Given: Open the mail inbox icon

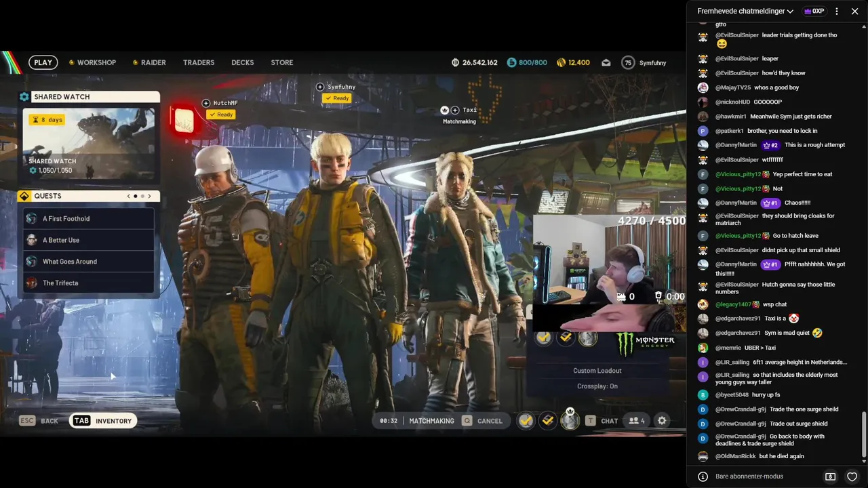Looking at the screenshot, I should pos(606,62).
